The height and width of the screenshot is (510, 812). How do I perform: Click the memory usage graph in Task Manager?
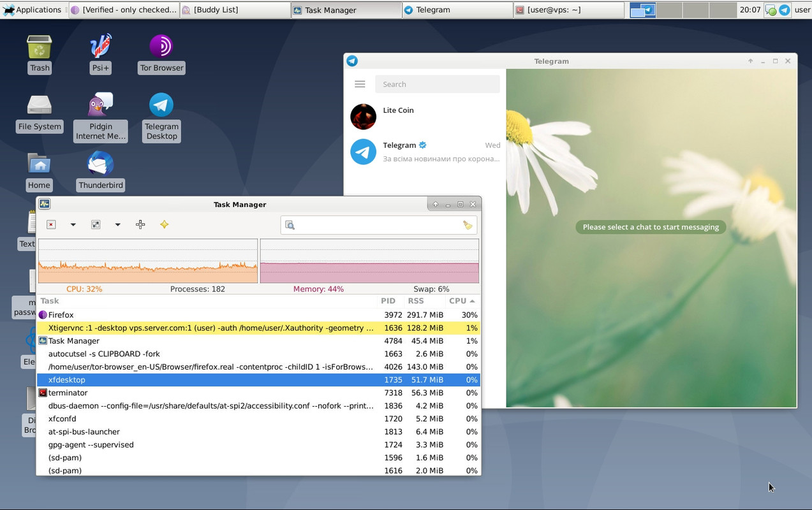[x=369, y=261]
